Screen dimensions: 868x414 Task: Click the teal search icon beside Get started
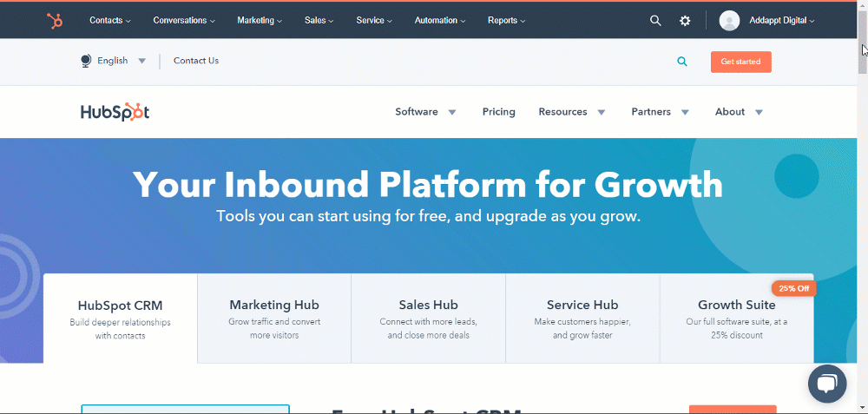tap(682, 62)
